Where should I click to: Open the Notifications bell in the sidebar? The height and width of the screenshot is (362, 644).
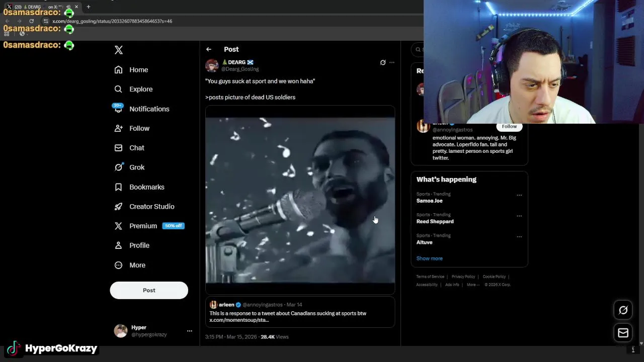tap(118, 109)
